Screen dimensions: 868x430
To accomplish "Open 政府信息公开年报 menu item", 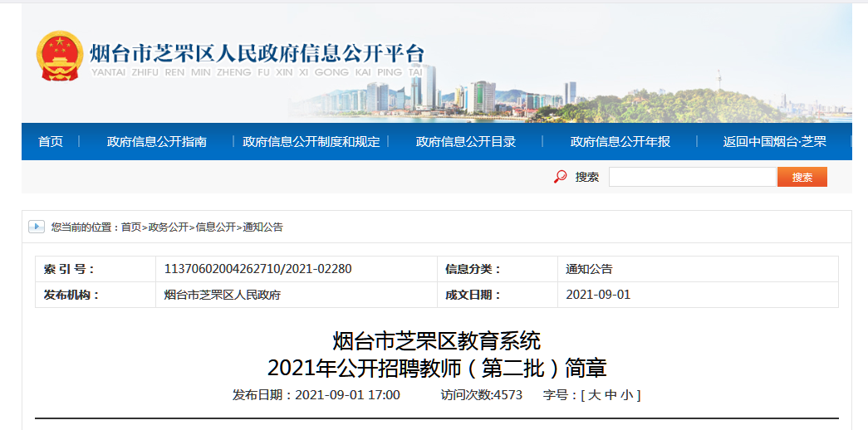I will [620, 142].
